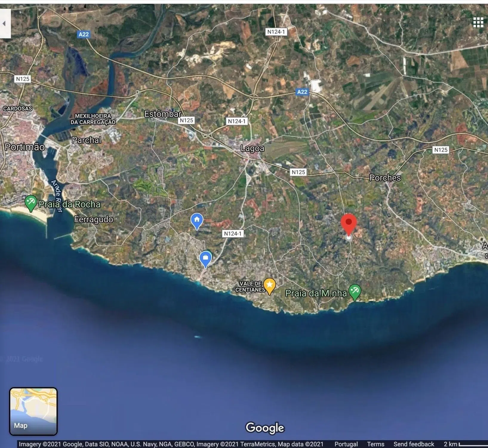
Task: Select the blue work briefcase marker pin
Action: point(205,259)
